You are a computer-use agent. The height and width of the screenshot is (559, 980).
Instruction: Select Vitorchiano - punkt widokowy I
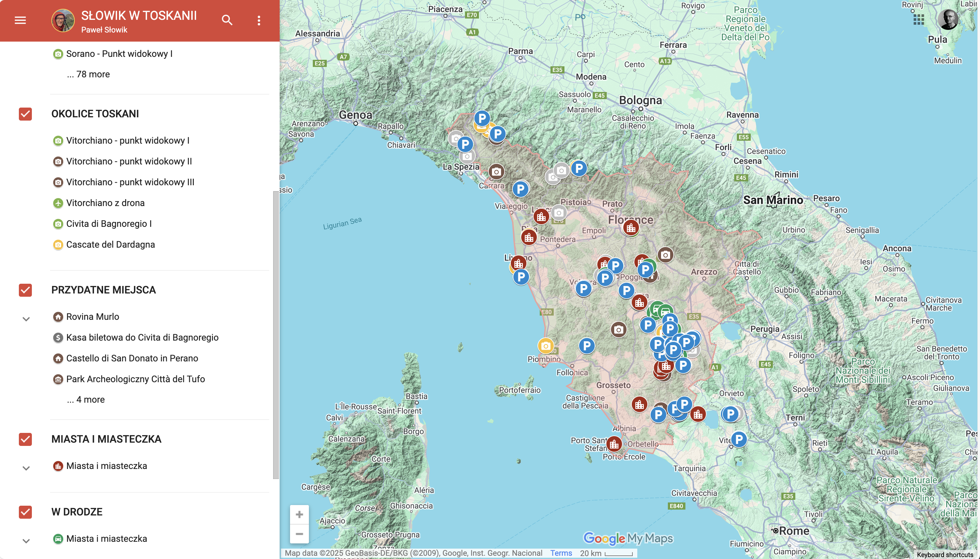click(127, 140)
